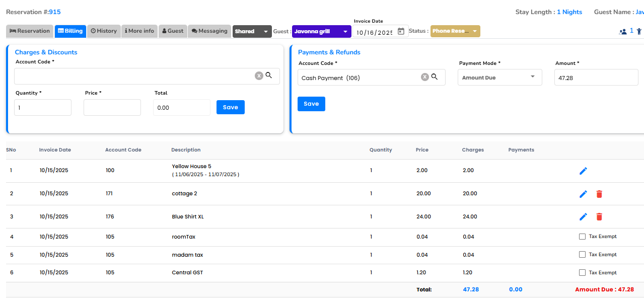
Task: Delete the Blue Shirt XL charge row
Action: coord(599,216)
